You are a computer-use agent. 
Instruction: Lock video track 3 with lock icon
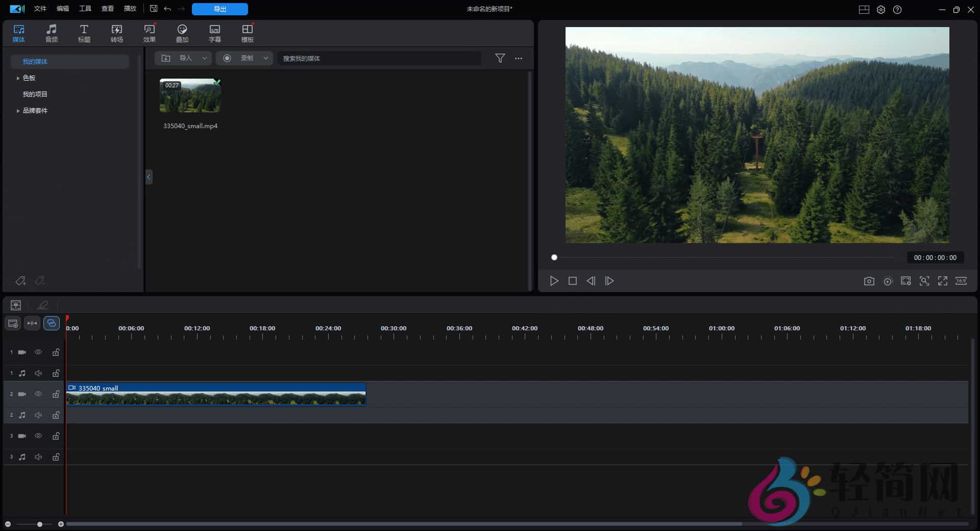(x=56, y=436)
